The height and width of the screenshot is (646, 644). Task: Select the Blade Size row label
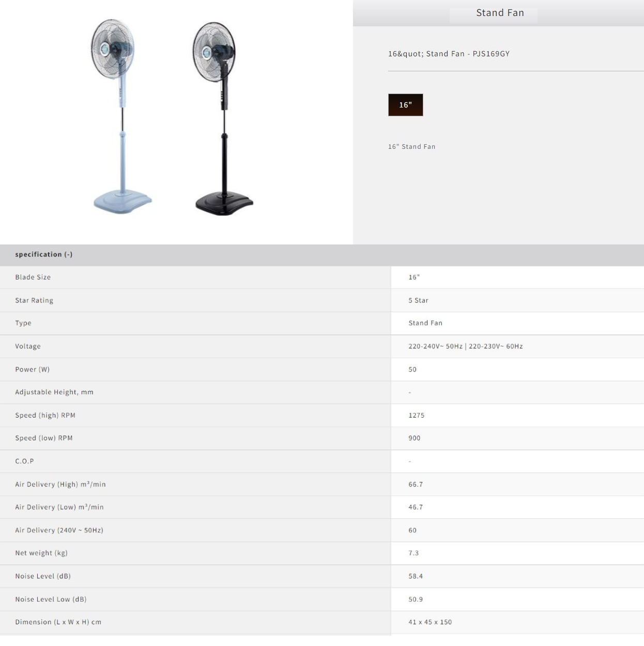pos(33,278)
